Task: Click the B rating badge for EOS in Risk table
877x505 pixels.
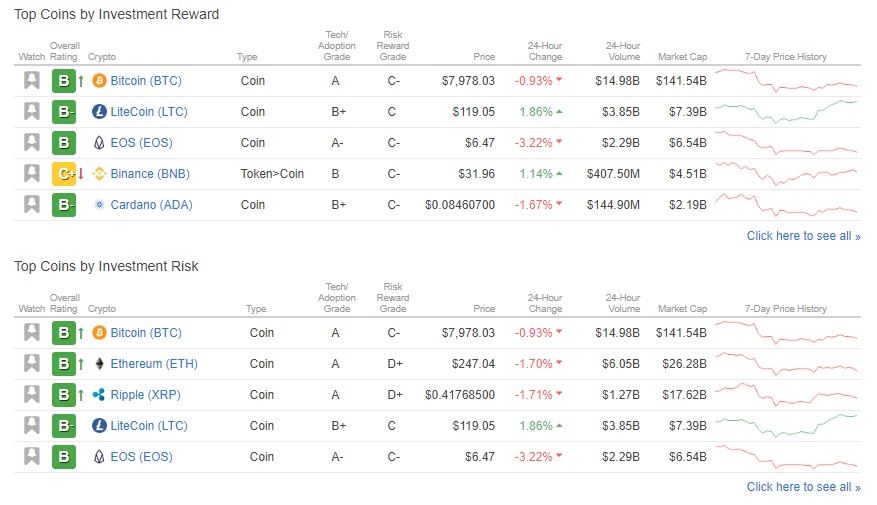Action: [64, 457]
